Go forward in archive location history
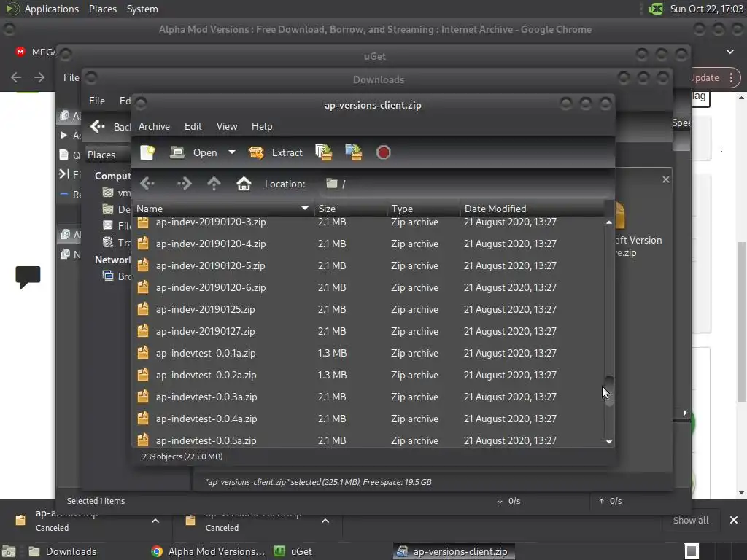Viewport: 747px width, 560px height. coord(184,183)
